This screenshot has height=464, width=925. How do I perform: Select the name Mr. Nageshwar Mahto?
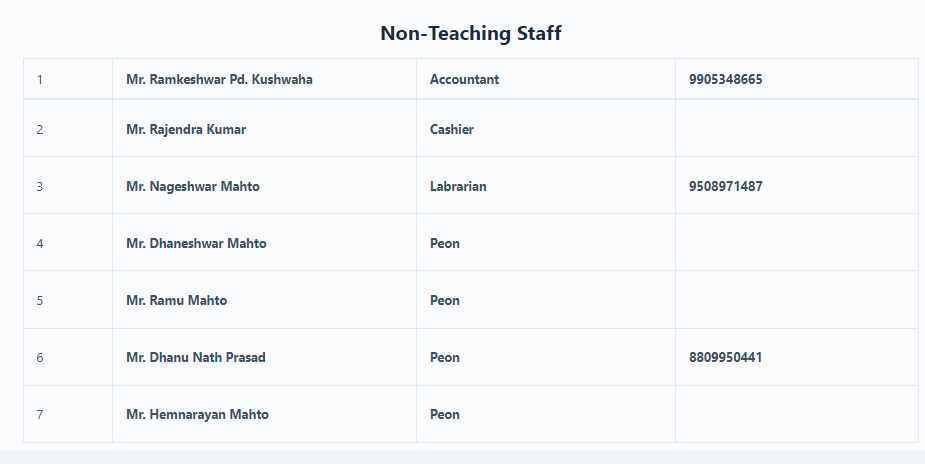[193, 187]
